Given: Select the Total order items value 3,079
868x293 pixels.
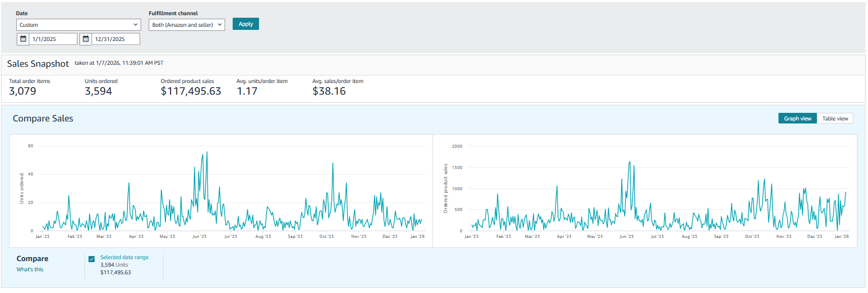Looking at the screenshot, I should point(23,91).
